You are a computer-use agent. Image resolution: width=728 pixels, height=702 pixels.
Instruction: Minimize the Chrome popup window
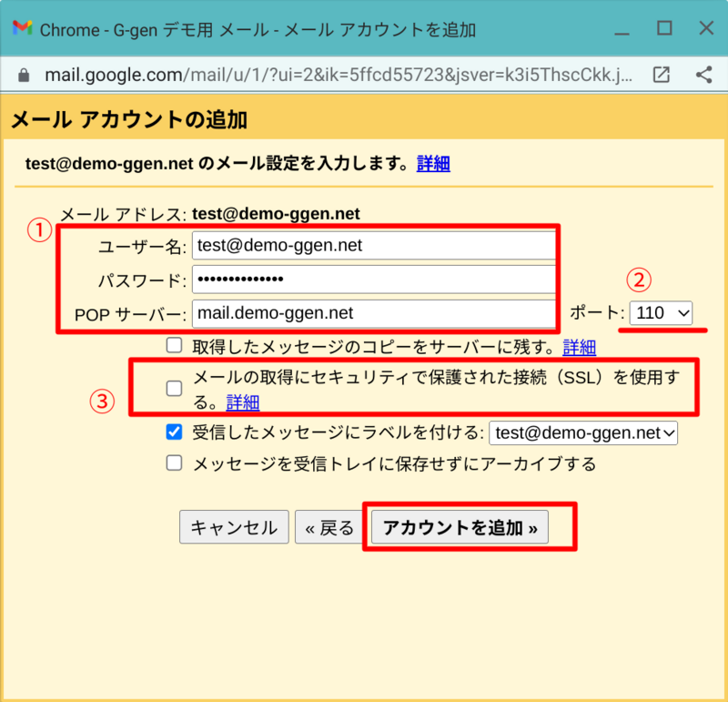[x=622, y=34]
